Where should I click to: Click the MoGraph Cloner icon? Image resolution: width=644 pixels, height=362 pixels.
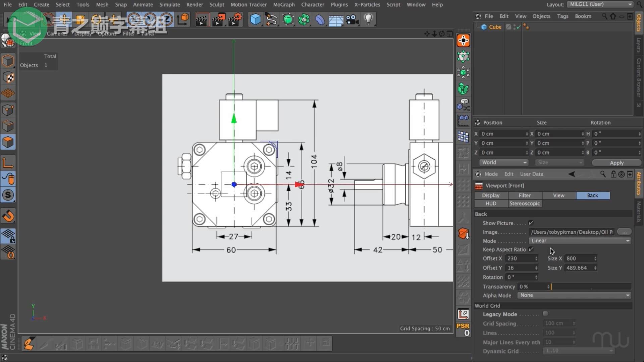point(304,19)
